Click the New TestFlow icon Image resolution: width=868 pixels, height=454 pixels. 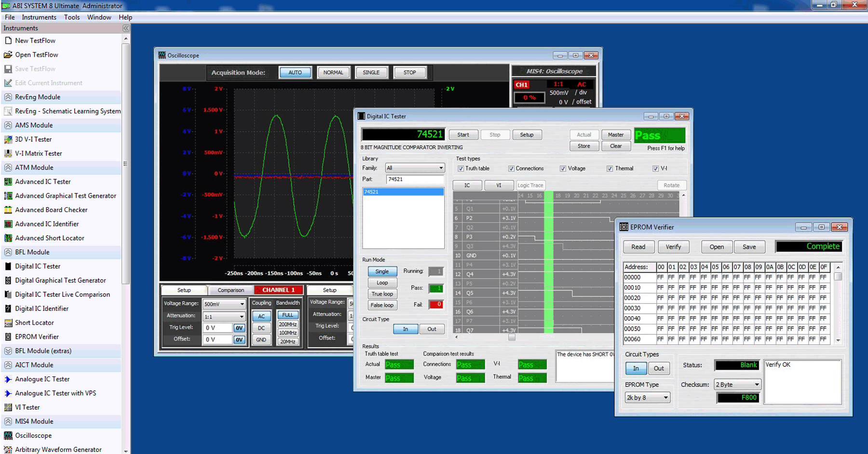pos(8,40)
